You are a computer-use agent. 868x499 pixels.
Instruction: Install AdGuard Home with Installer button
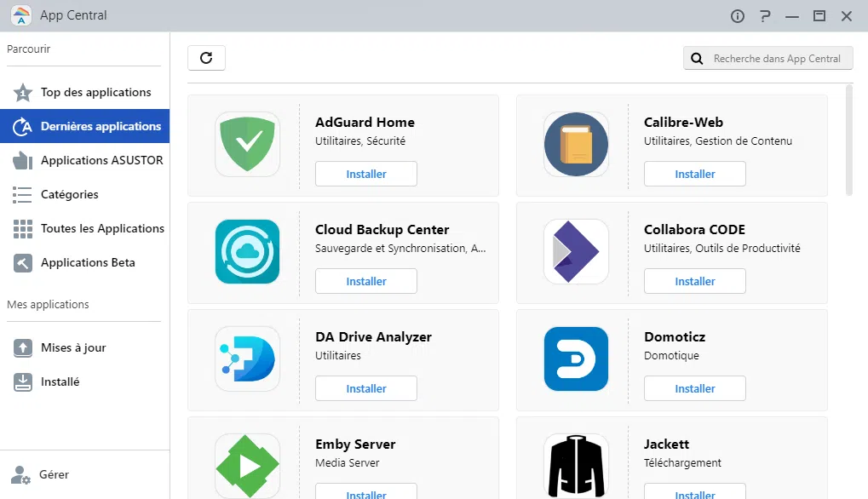coord(366,174)
